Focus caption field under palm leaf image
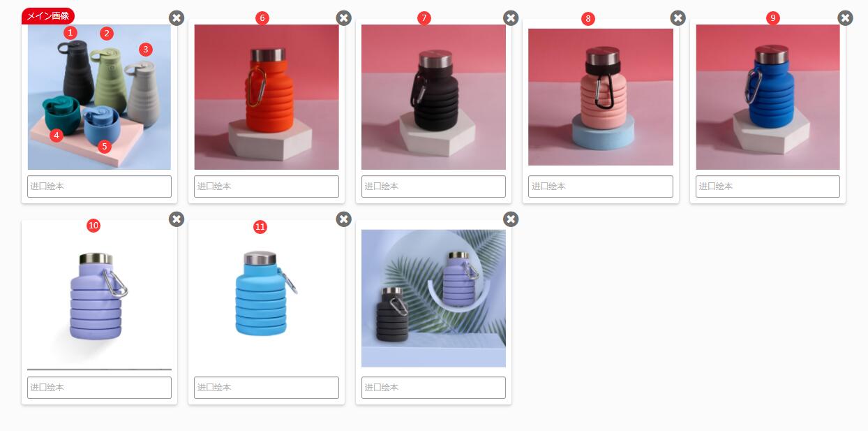868x431 pixels. 433,388
